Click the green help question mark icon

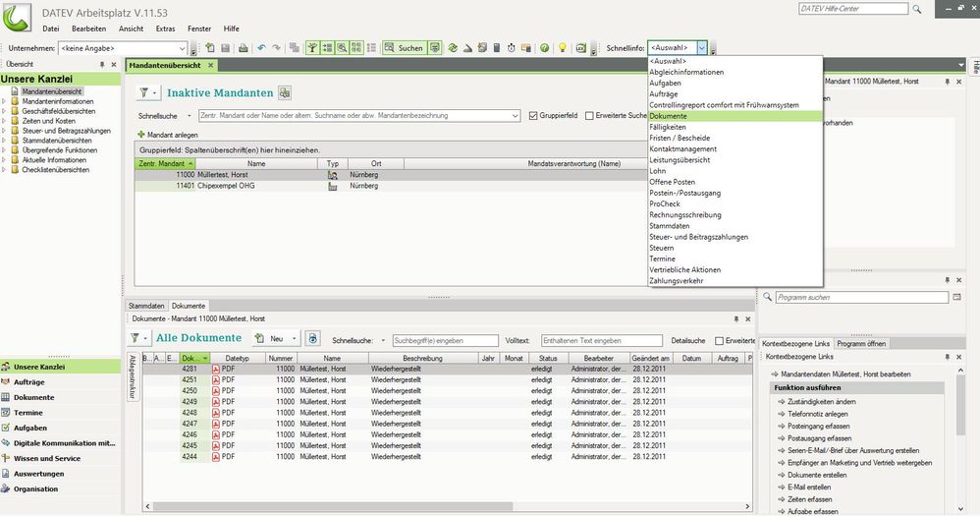544,48
